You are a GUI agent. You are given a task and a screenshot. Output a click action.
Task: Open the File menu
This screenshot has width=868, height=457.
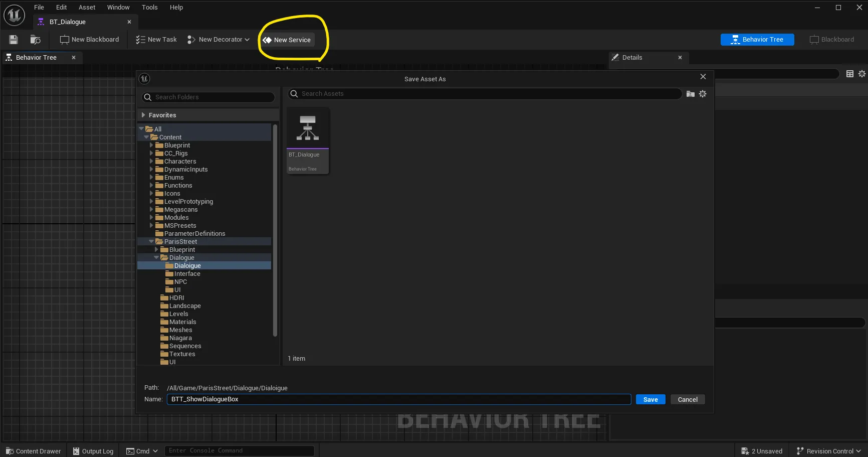coord(39,8)
